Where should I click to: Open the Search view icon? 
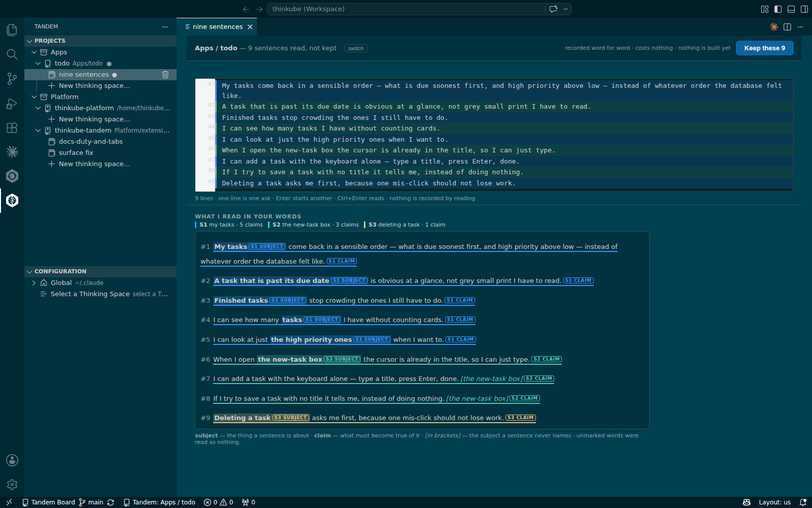tap(12, 54)
